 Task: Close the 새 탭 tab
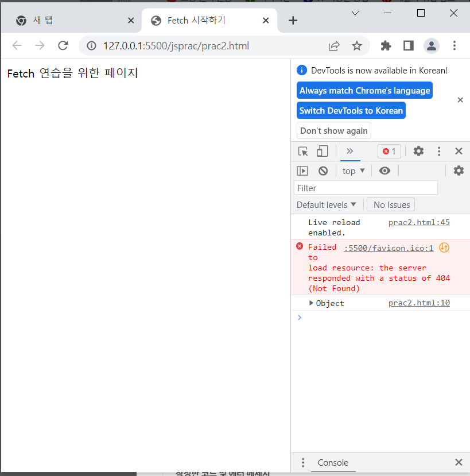[131, 20]
